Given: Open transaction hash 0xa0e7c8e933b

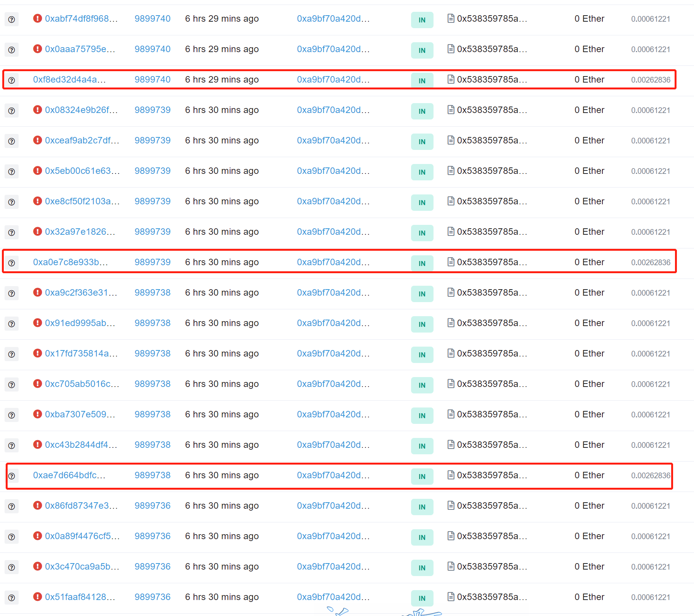Looking at the screenshot, I should [70, 262].
